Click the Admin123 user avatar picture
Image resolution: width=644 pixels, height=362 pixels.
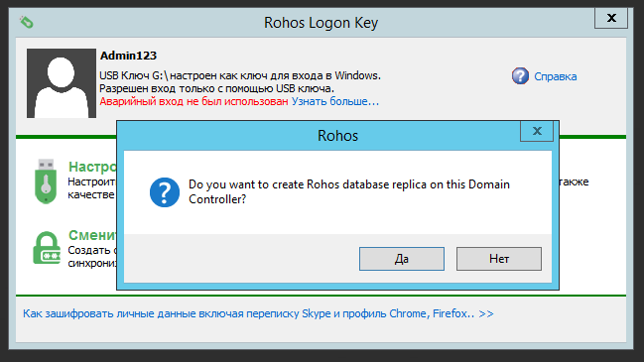coord(62,83)
